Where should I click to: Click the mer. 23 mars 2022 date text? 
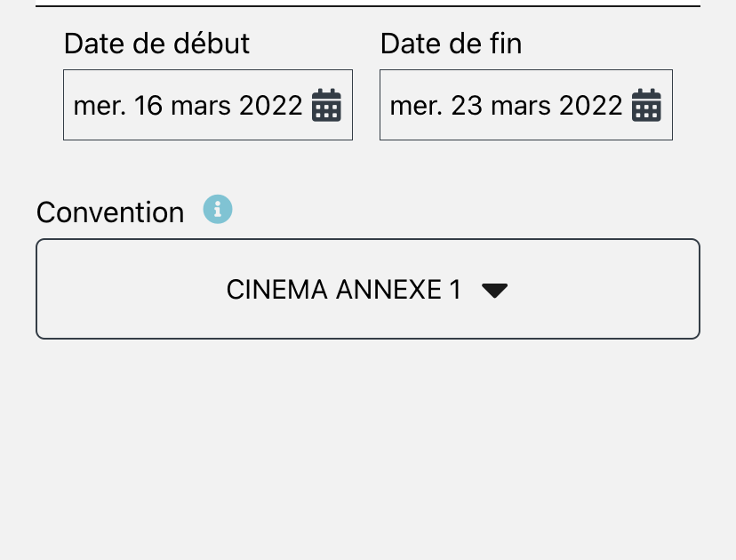point(507,106)
